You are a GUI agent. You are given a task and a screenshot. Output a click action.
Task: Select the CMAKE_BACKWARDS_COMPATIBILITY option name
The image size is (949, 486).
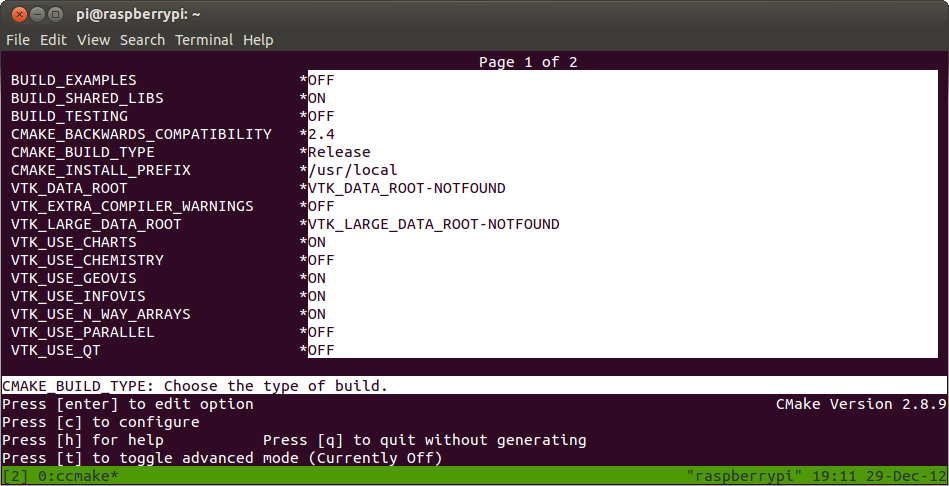point(141,134)
